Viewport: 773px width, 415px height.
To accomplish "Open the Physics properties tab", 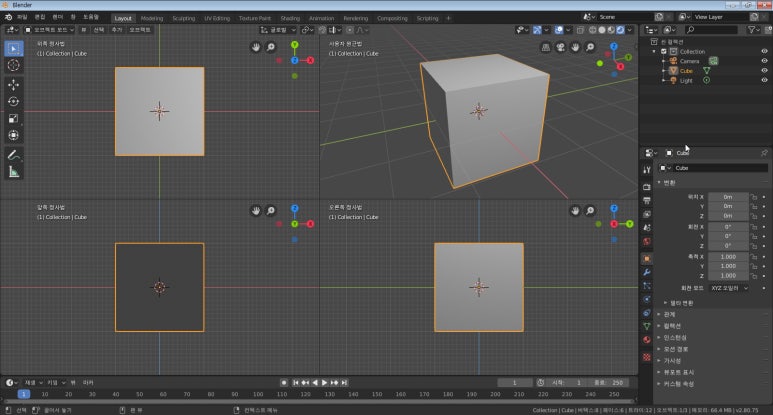I will pyautogui.click(x=647, y=299).
